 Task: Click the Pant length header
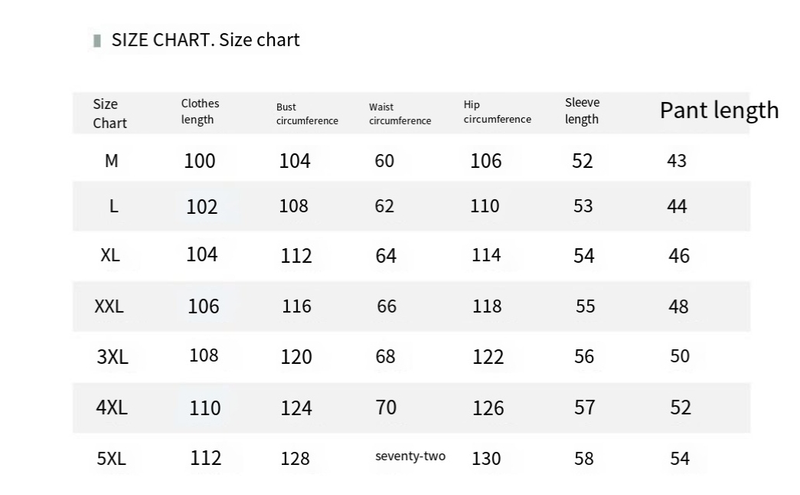[718, 110]
